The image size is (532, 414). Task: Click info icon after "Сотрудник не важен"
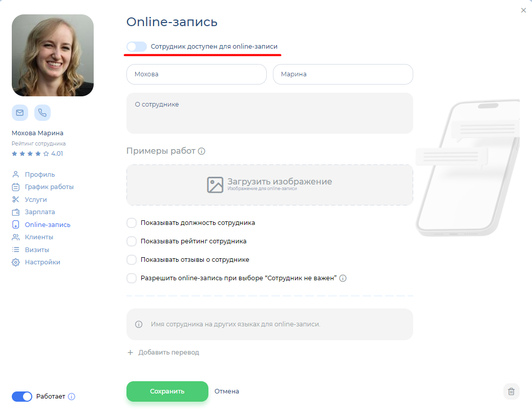[343, 278]
